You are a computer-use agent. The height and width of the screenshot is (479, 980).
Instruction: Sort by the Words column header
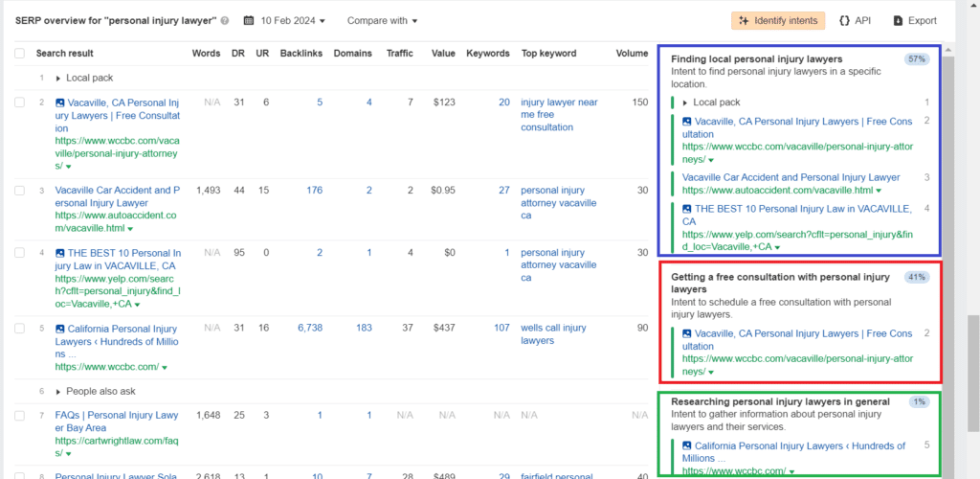click(207, 53)
